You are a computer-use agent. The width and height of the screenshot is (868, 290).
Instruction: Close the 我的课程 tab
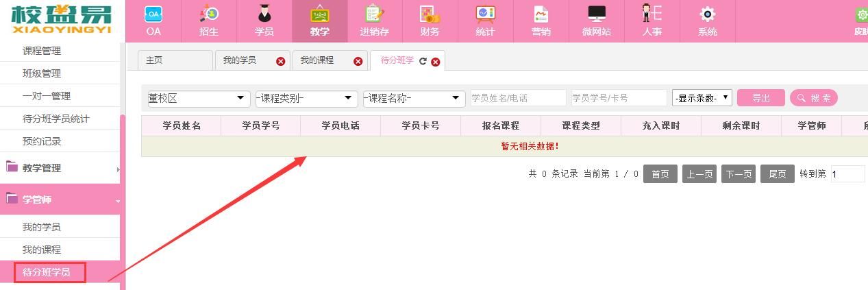click(358, 61)
